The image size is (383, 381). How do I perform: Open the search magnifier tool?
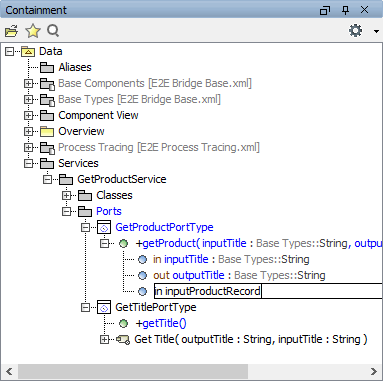coord(53,31)
